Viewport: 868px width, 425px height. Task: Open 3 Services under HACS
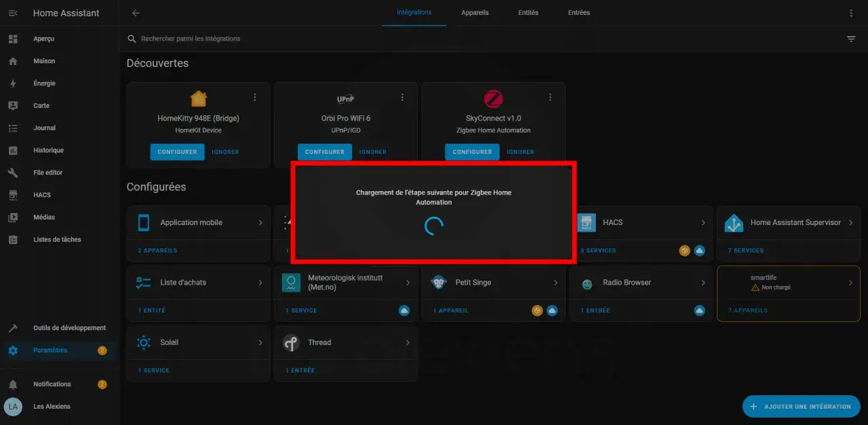pos(598,251)
